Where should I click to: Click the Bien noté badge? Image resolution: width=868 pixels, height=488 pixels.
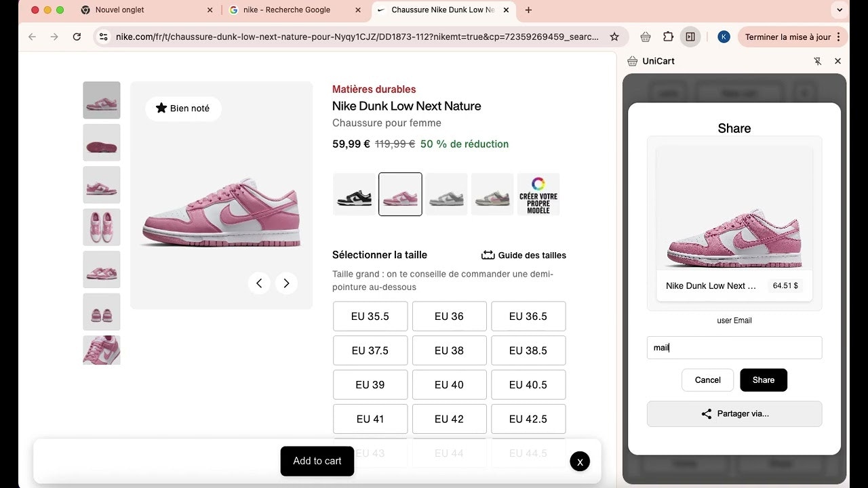pyautogui.click(x=183, y=108)
